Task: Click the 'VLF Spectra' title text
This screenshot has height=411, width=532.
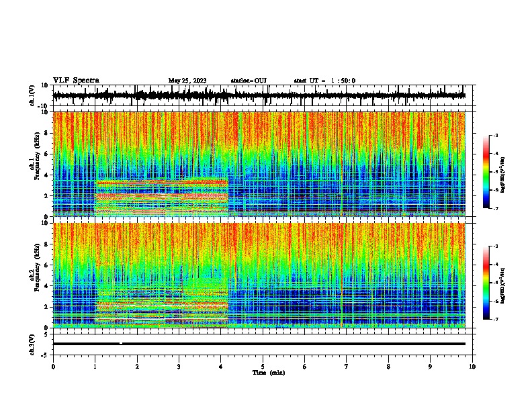Action: [x=76, y=81]
